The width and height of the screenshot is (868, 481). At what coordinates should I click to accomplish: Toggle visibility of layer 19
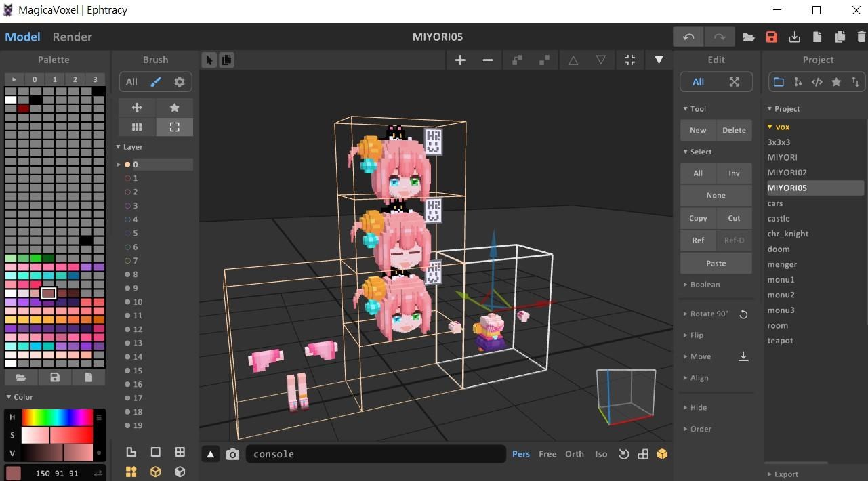(127, 425)
